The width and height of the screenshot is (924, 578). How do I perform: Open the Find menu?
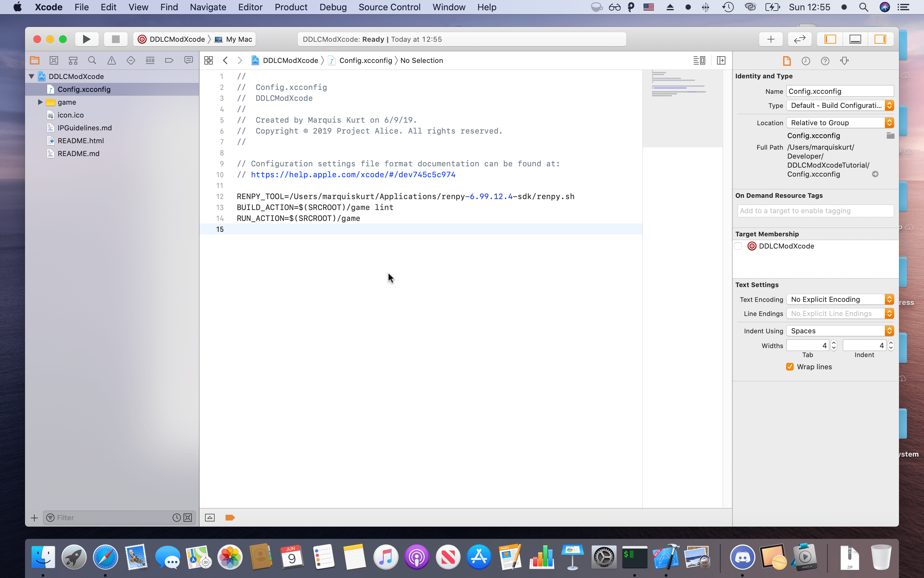pyautogui.click(x=169, y=7)
